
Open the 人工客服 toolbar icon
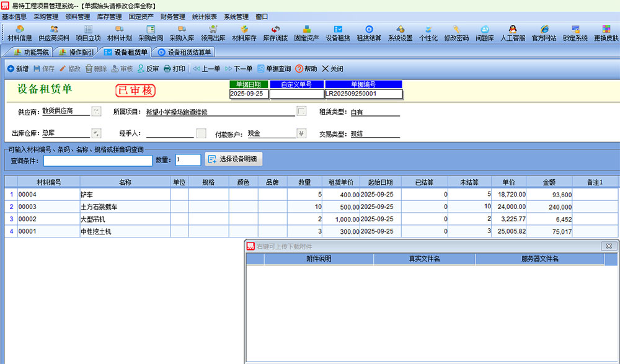click(512, 32)
